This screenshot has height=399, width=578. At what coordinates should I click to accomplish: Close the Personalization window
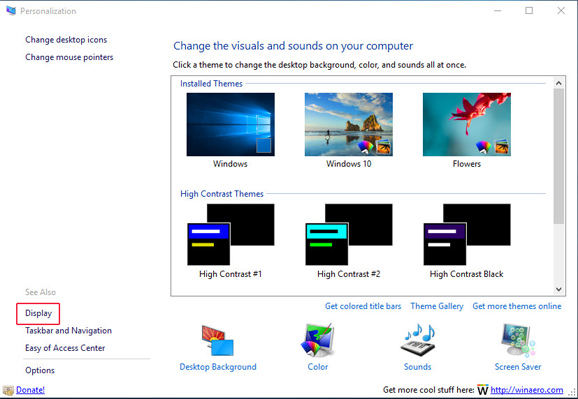click(x=561, y=11)
